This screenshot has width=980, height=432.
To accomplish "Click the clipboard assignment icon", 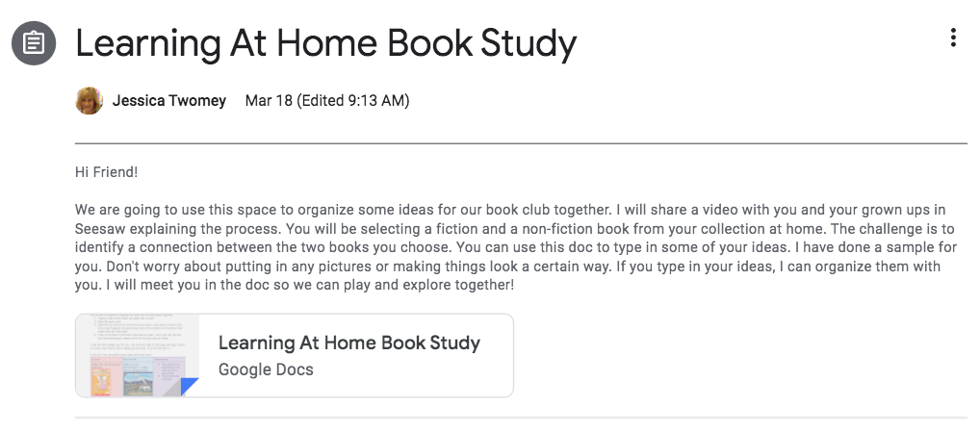I will 34,43.
